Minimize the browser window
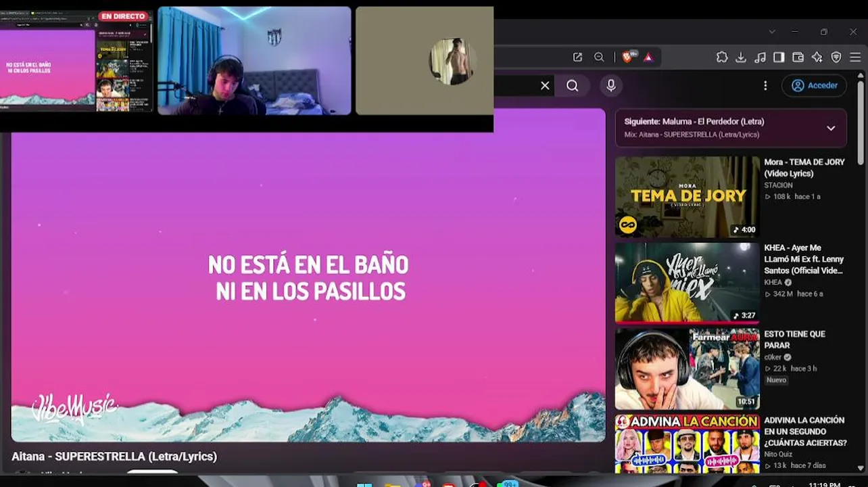 pyautogui.click(x=795, y=32)
